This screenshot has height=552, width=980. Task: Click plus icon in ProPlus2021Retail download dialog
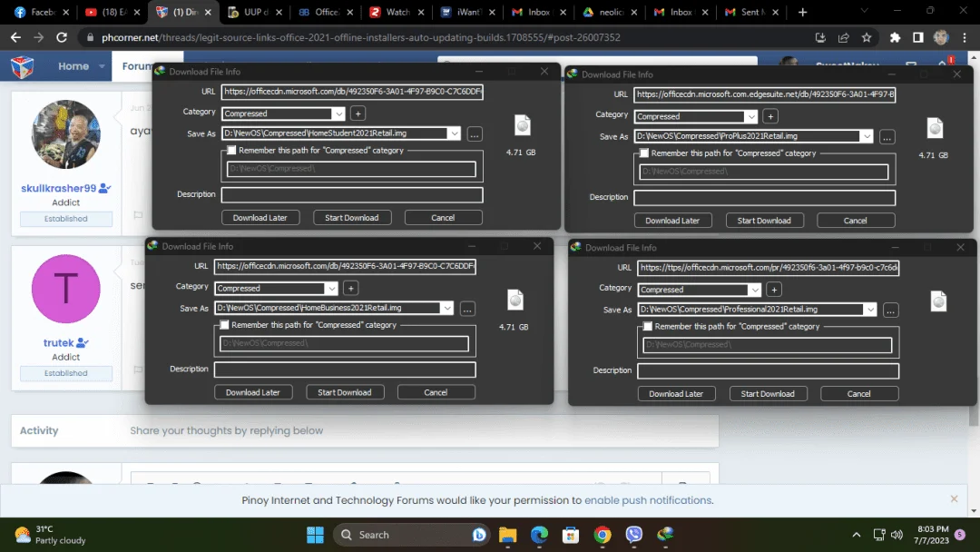tap(770, 116)
